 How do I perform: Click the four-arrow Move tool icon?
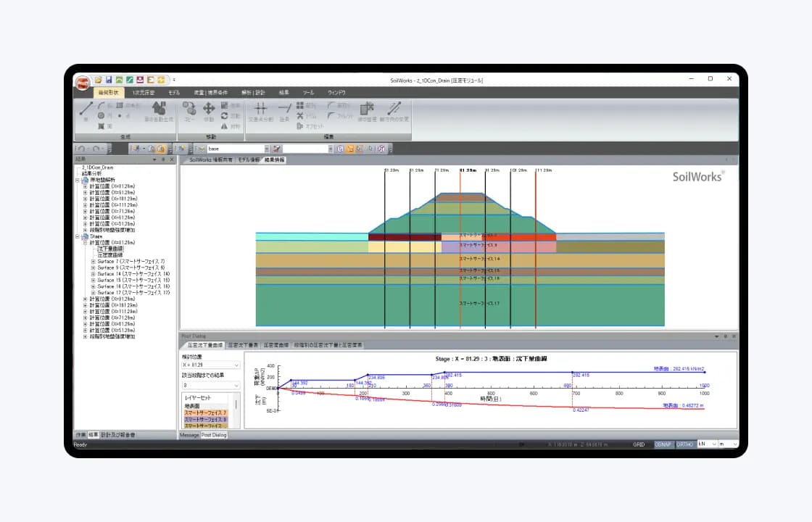[x=209, y=108]
